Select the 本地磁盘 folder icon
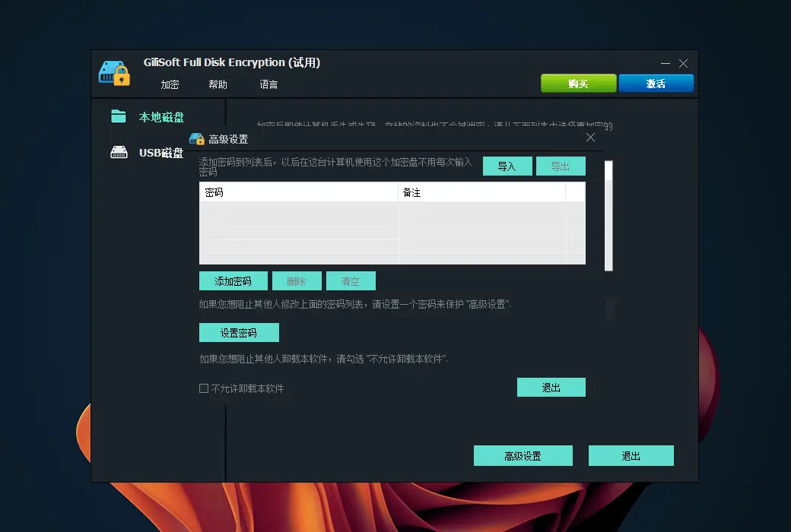791x532 pixels. coord(119,116)
